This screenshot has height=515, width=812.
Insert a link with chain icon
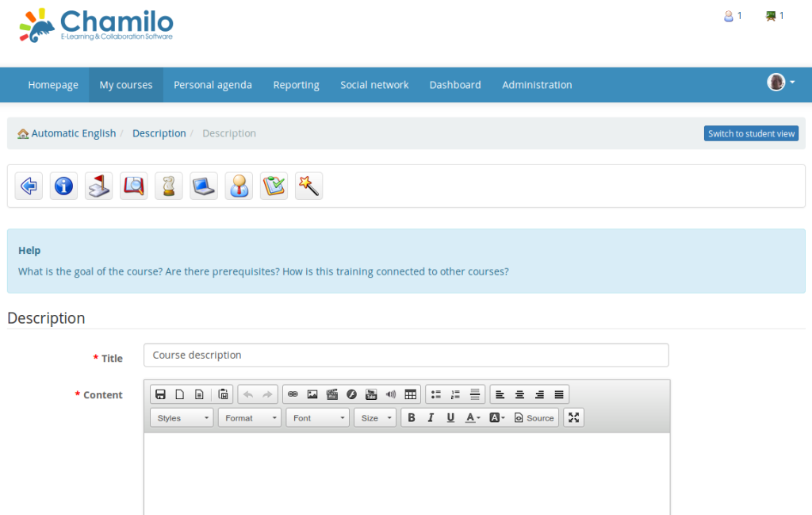293,394
